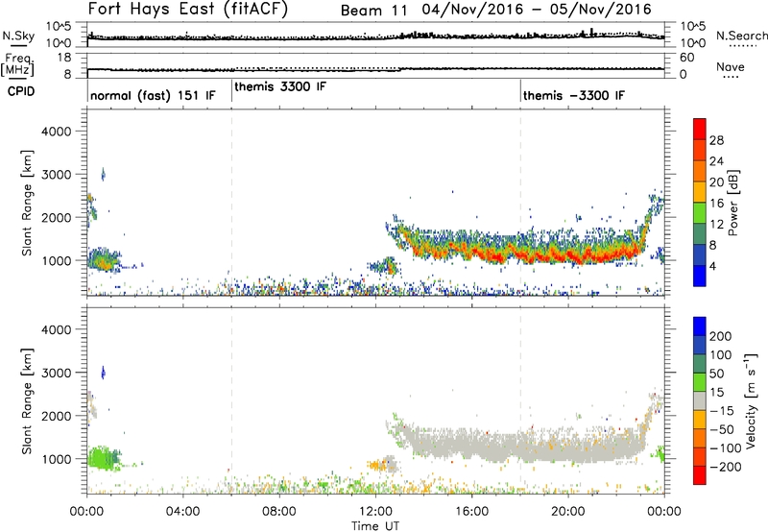Select the "themis 3300 IF" mode label
768x532 pixels.
[280, 87]
